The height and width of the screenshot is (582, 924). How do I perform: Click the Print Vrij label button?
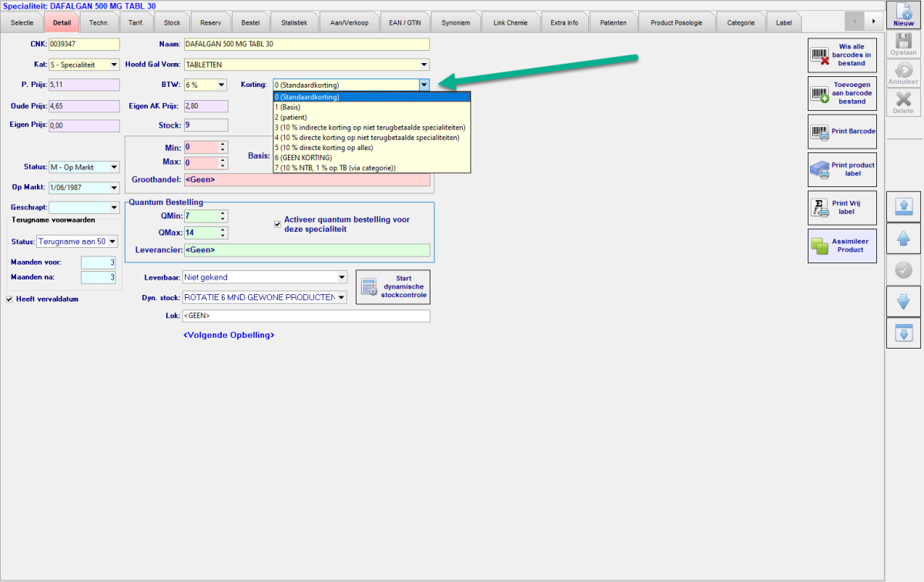point(842,208)
